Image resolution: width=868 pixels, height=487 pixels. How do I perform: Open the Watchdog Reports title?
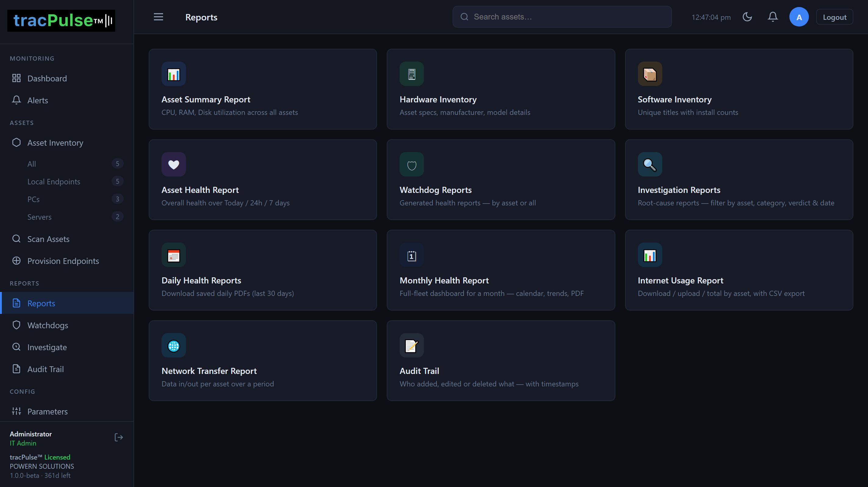(436, 190)
